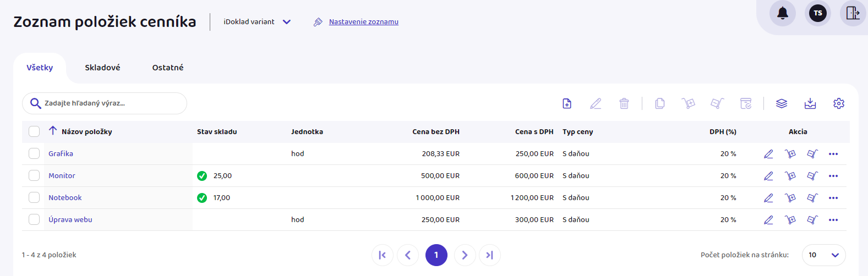Toggle the select-all checkbox in header

34,132
